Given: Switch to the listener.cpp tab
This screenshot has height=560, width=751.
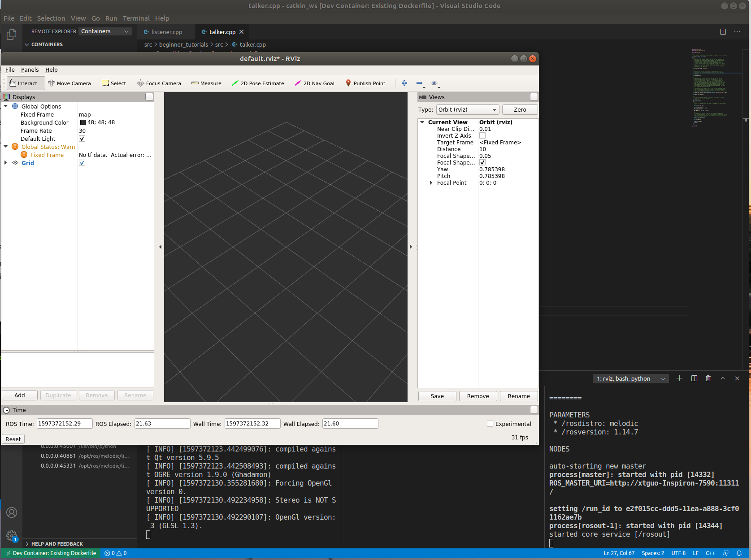Looking at the screenshot, I should click(x=166, y=32).
